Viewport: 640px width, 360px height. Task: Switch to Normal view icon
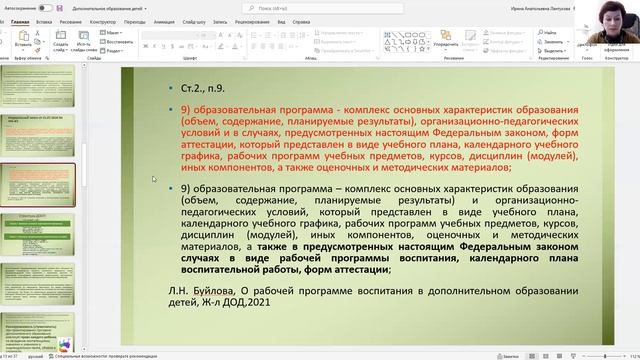pos(532,356)
